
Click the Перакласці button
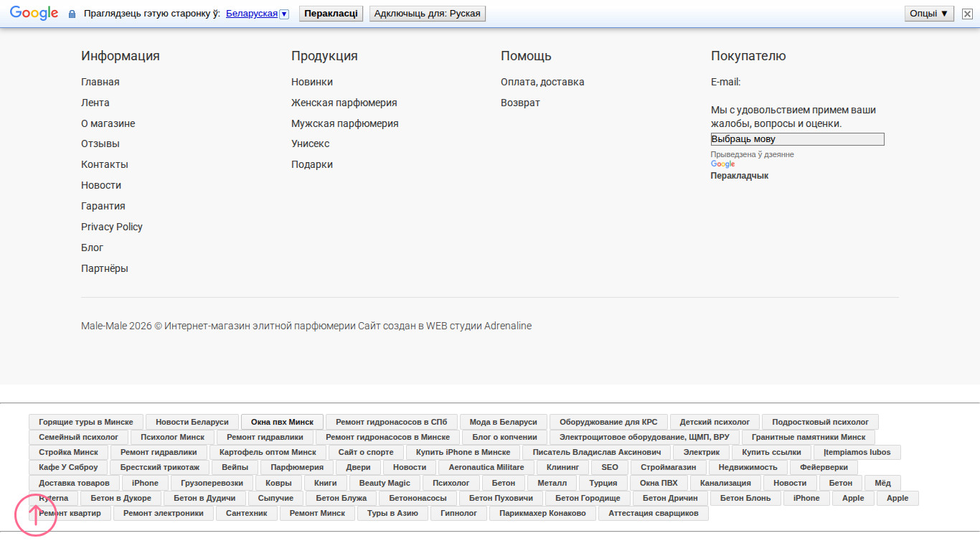click(331, 14)
